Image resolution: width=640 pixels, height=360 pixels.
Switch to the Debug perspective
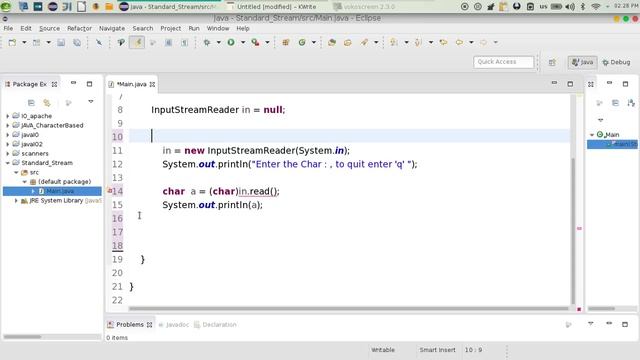[616, 62]
